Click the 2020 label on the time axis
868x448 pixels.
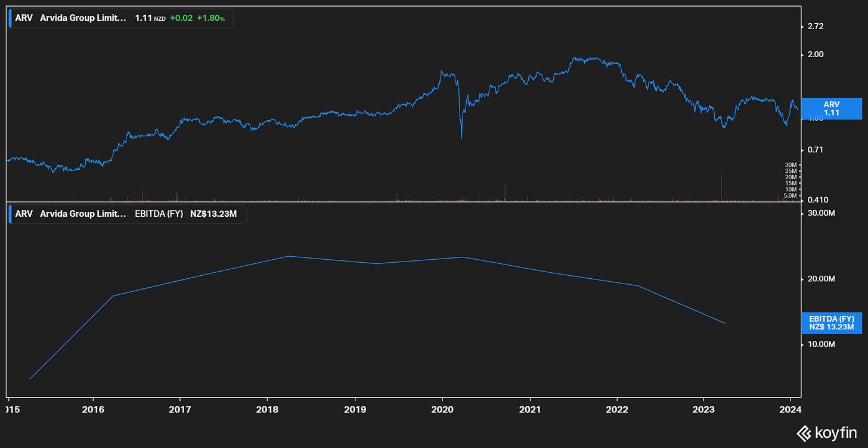(442, 410)
